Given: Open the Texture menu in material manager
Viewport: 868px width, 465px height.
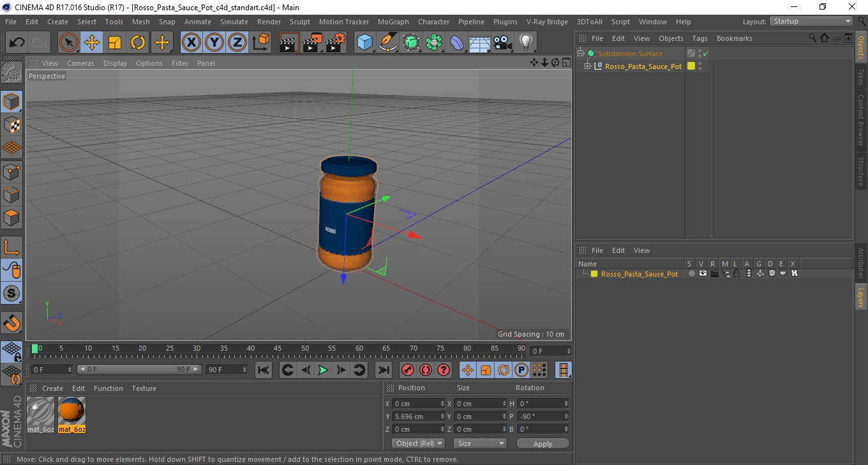Looking at the screenshot, I should pyautogui.click(x=144, y=388).
